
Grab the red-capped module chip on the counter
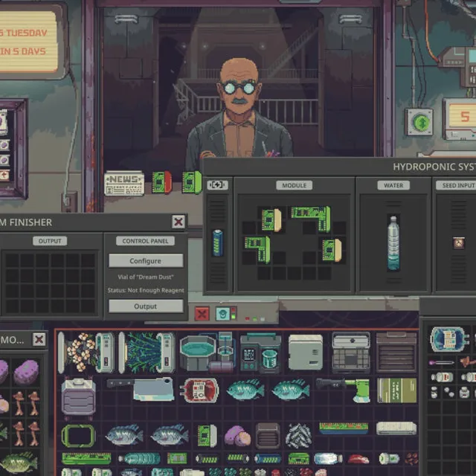click(162, 182)
